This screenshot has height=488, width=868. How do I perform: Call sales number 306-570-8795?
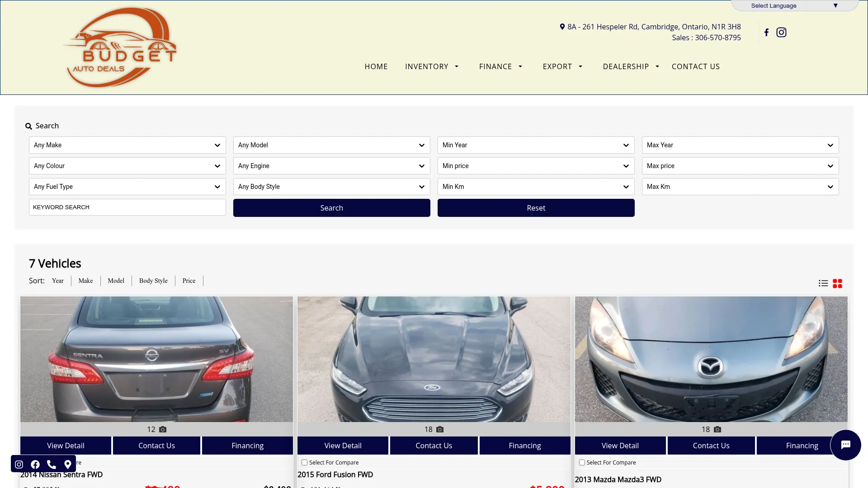[x=718, y=38]
